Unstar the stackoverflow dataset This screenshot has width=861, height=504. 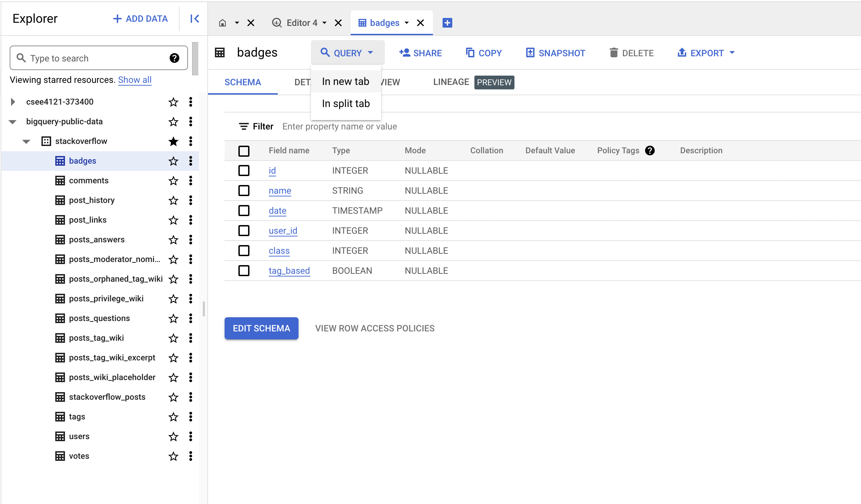tap(173, 141)
